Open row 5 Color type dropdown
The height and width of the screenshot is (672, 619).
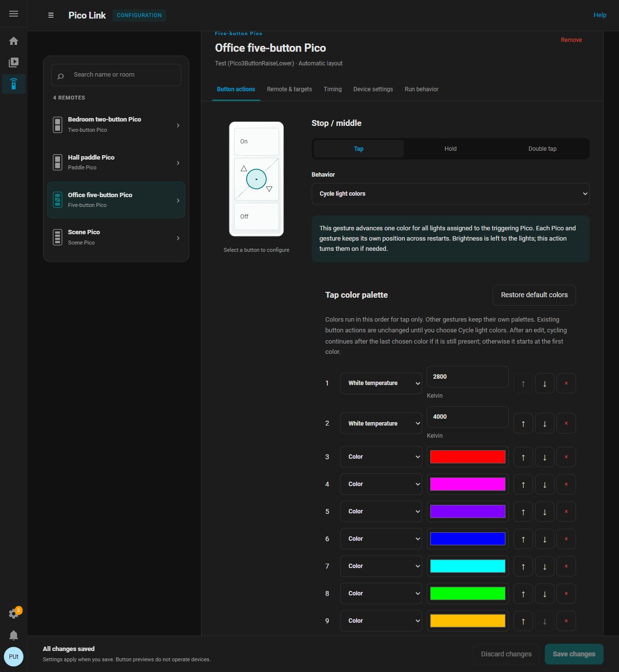[381, 511]
